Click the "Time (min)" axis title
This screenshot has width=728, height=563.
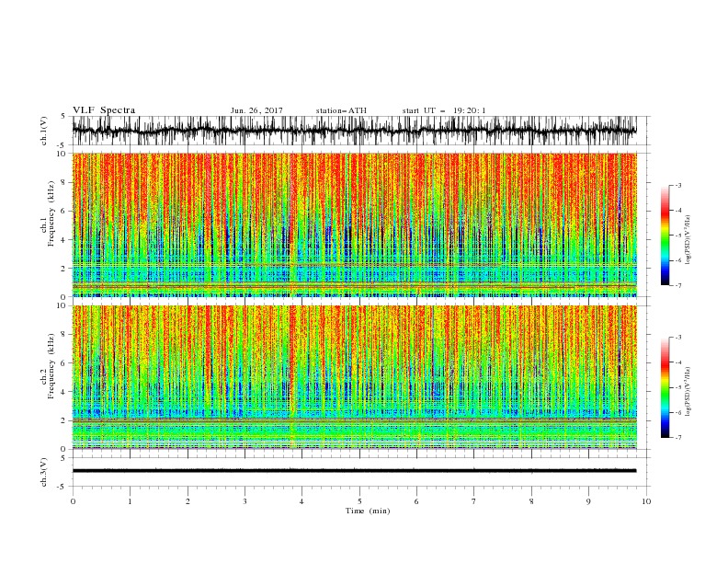click(368, 511)
